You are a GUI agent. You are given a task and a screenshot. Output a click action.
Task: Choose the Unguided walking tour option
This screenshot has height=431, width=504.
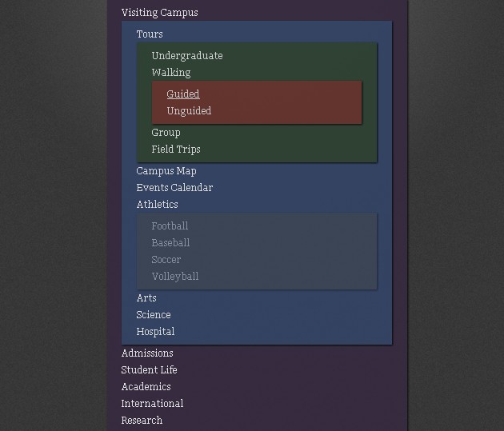click(189, 111)
